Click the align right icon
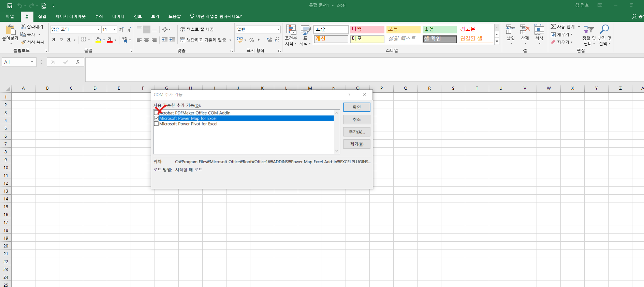Viewport: 644px width, 287px height. 154,40
